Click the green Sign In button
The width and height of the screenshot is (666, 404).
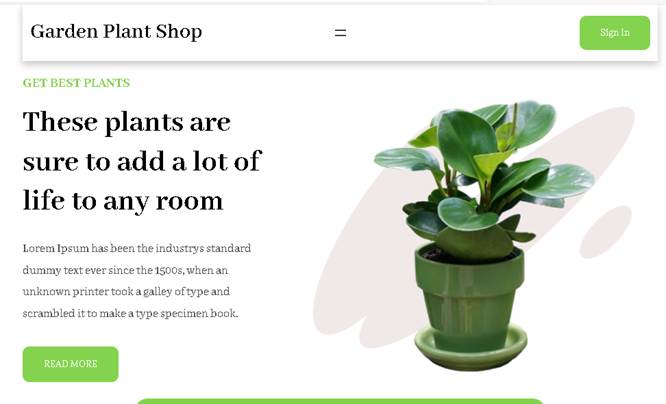(615, 33)
